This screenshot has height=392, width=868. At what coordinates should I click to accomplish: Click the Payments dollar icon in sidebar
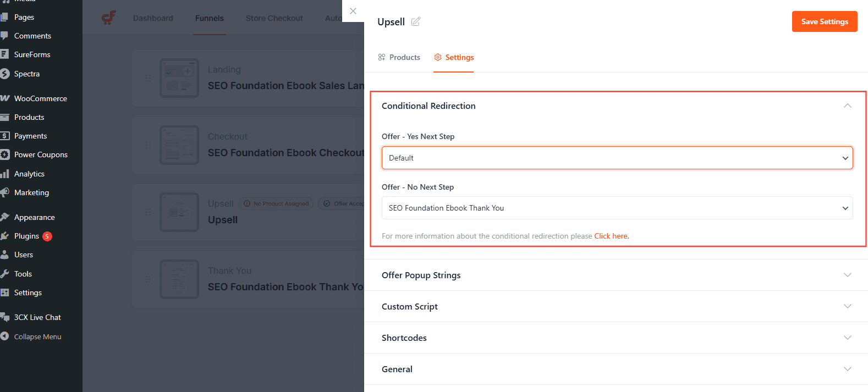coord(4,136)
